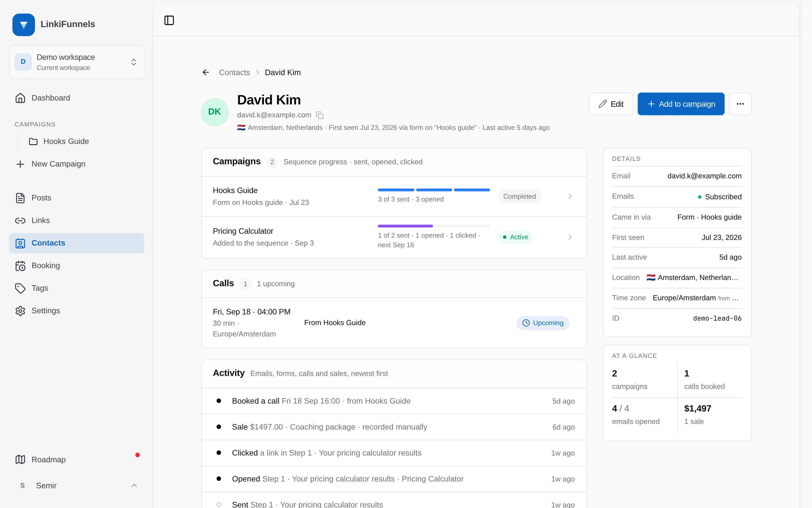The height and width of the screenshot is (508, 812).
Task: Click 'Clicked a link in Step 1' entry
Action: (x=394, y=453)
